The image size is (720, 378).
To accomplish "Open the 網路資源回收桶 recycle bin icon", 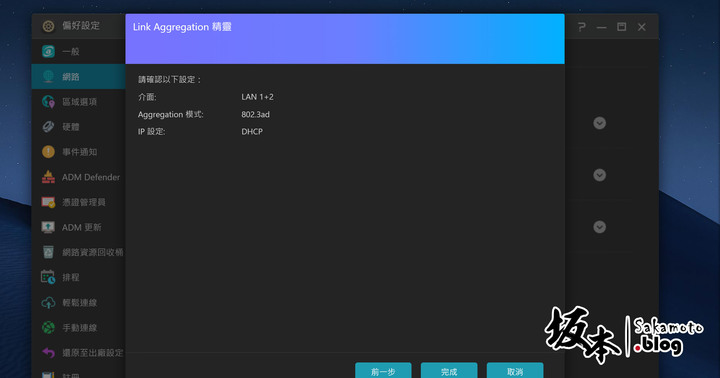I will pos(48,252).
